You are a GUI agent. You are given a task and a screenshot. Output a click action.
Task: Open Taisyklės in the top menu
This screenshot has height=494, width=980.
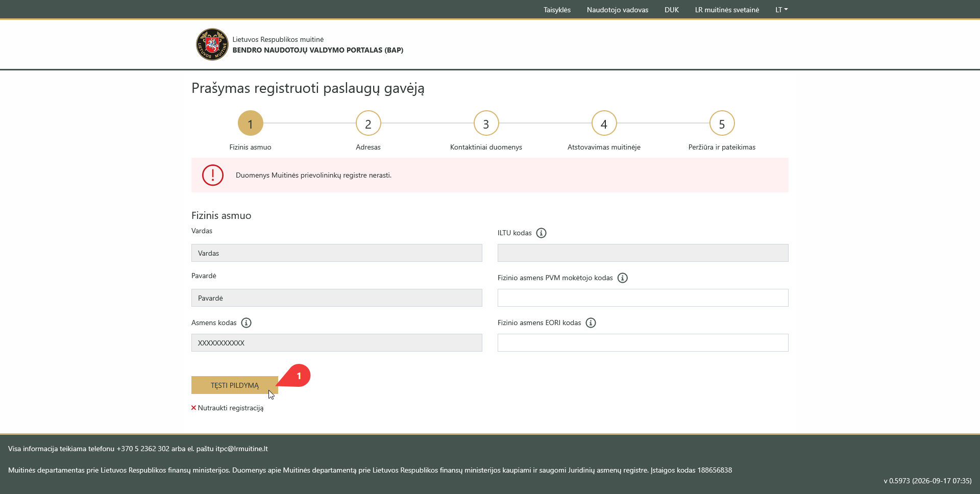[557, 10]
